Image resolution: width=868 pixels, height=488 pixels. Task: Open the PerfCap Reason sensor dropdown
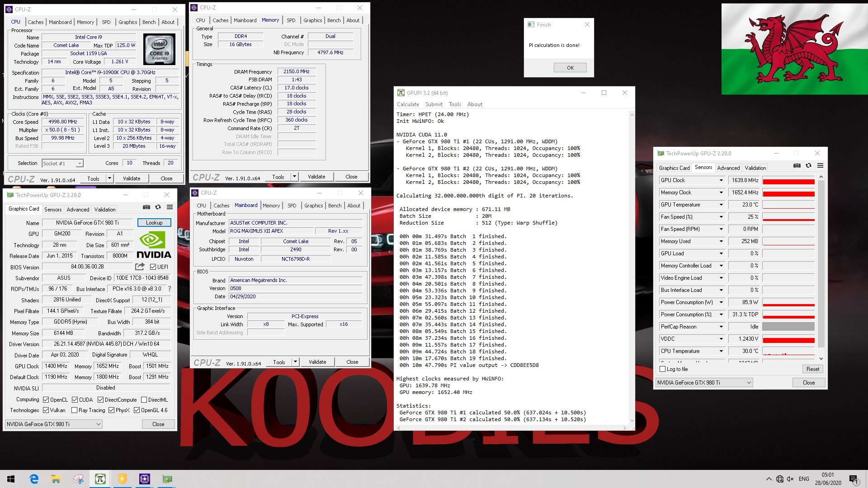point(721,327)
